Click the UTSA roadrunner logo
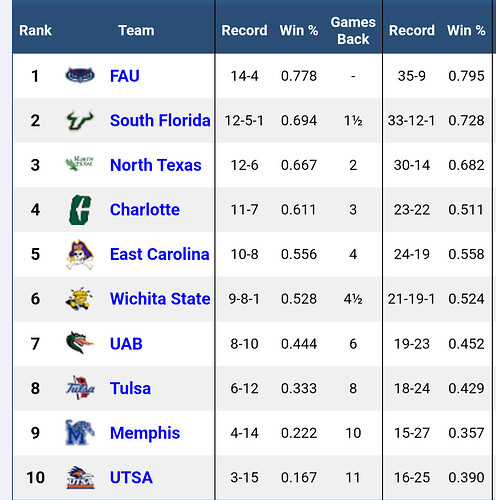 point(80,477)
